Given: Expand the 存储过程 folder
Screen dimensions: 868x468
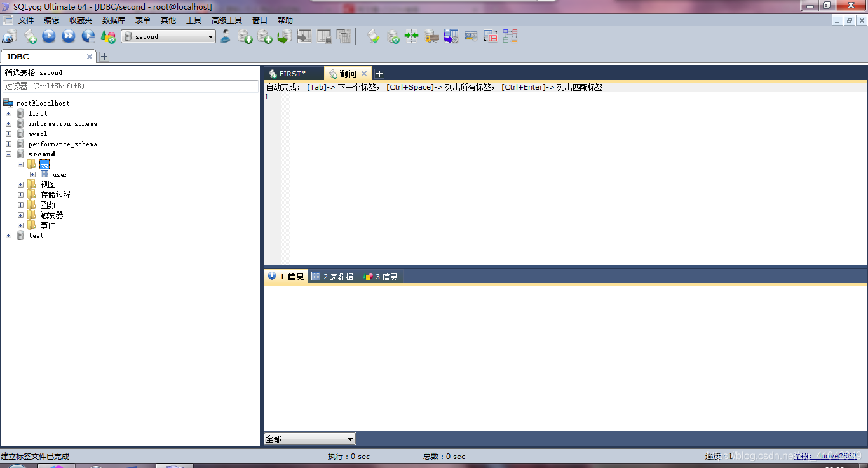Looking at the screenshot, I should [x=20, y=195].
